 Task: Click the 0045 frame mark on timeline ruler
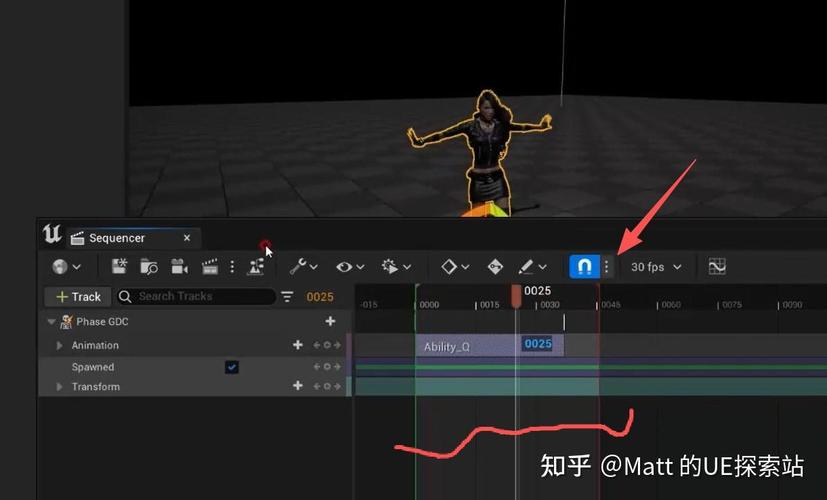click(611, 305)
